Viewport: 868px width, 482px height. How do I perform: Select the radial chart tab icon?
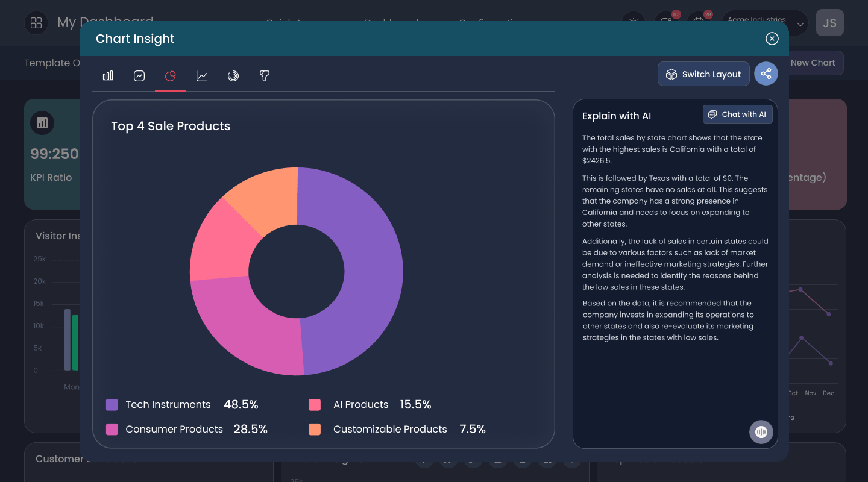[233, 76]
